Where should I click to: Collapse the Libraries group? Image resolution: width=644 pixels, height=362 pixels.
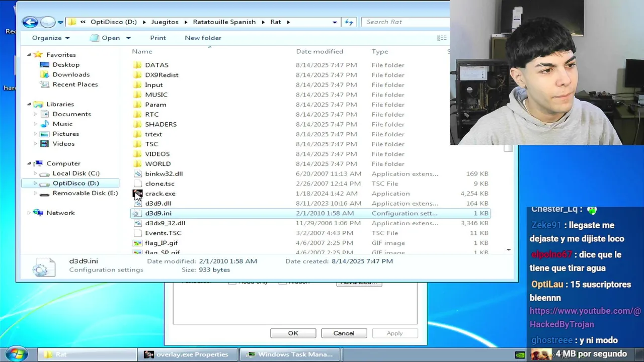pyautogui.click(x=29, y=104)
